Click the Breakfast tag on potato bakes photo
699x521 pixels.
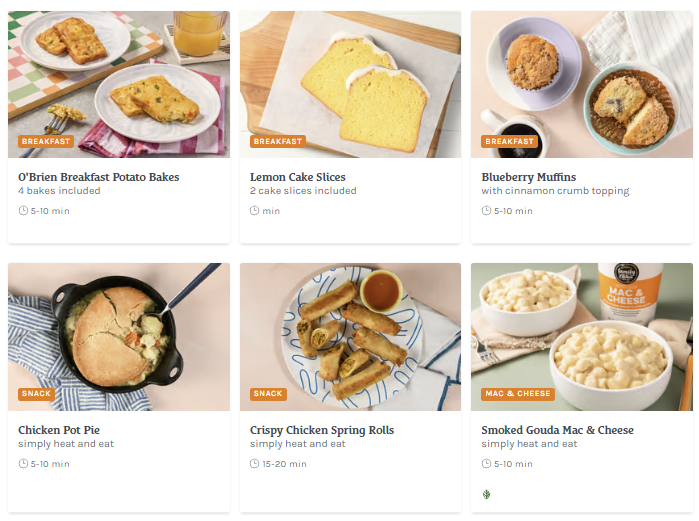(46, 142)
